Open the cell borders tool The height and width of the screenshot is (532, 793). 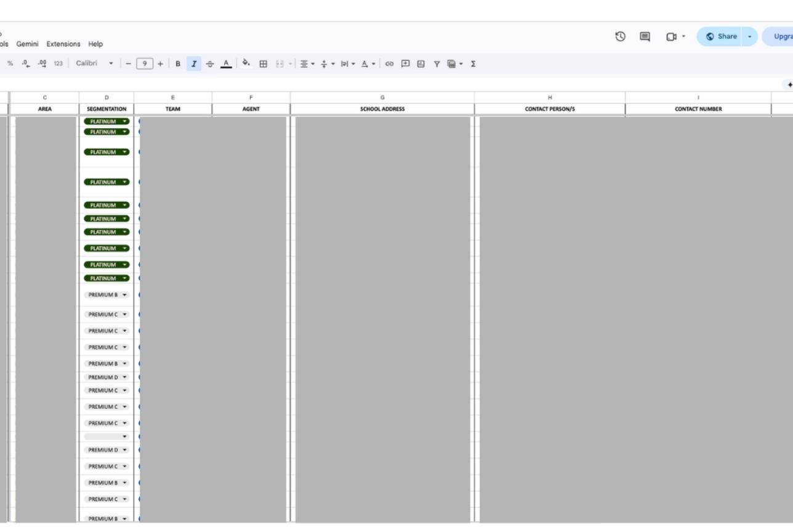pos(263,63)
